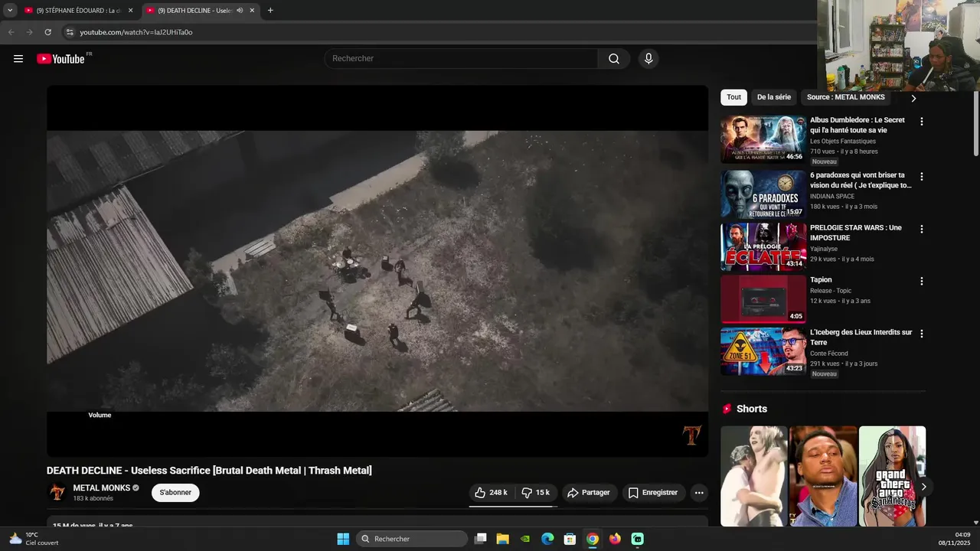Open options menu for PRELOGIE STAR WARS video

pyautogui.click(x=922, y=230)
